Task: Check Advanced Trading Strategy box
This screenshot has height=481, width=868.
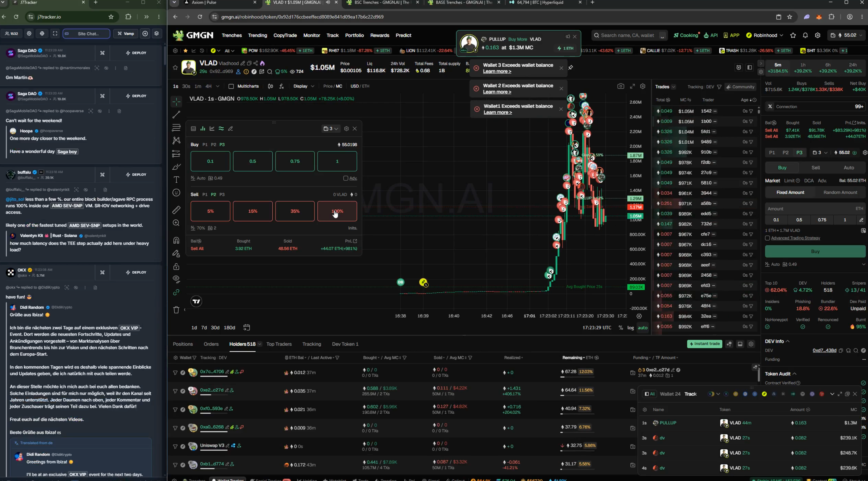Action: coord(768,238)
